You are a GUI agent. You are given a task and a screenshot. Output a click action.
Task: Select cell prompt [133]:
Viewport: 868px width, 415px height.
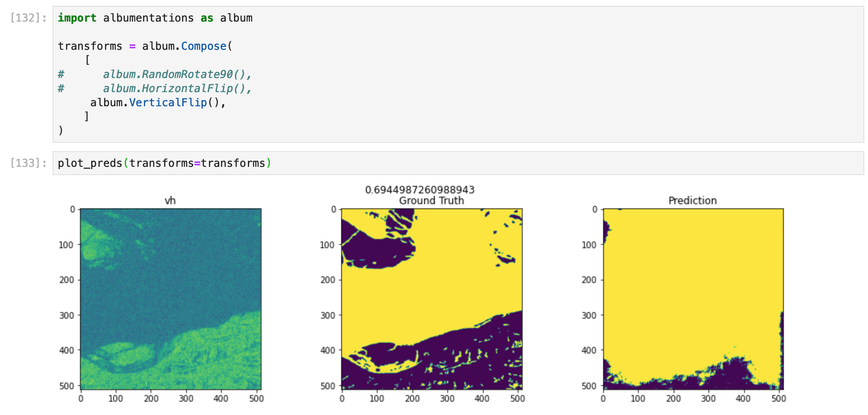[x=29, y=163]
